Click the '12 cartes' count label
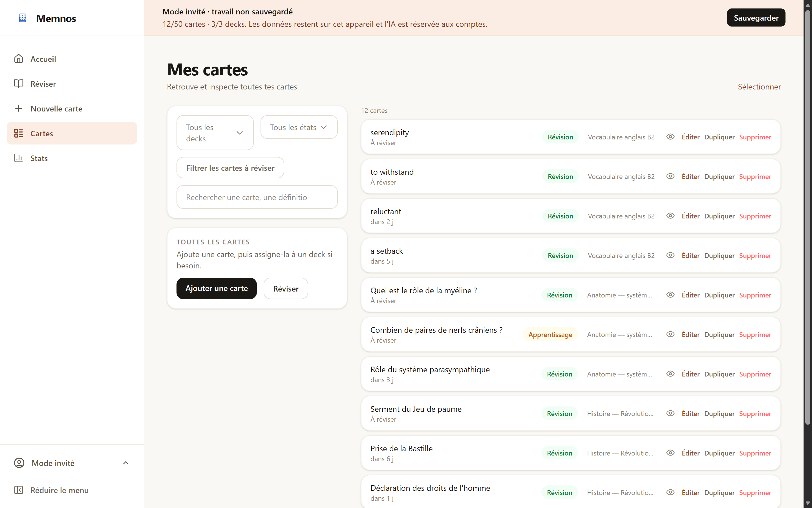This screenshot has width=812, height=508. (374, 111)
